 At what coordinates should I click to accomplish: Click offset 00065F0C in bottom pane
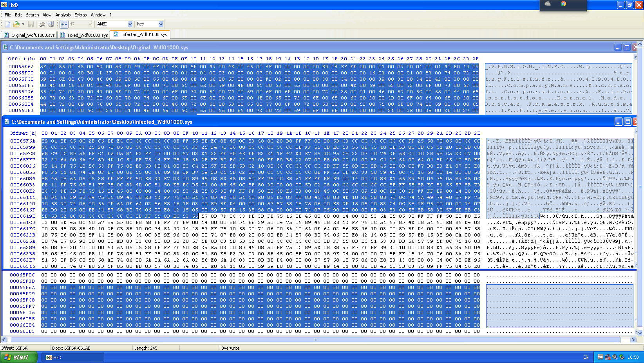(x=22, y=275)
